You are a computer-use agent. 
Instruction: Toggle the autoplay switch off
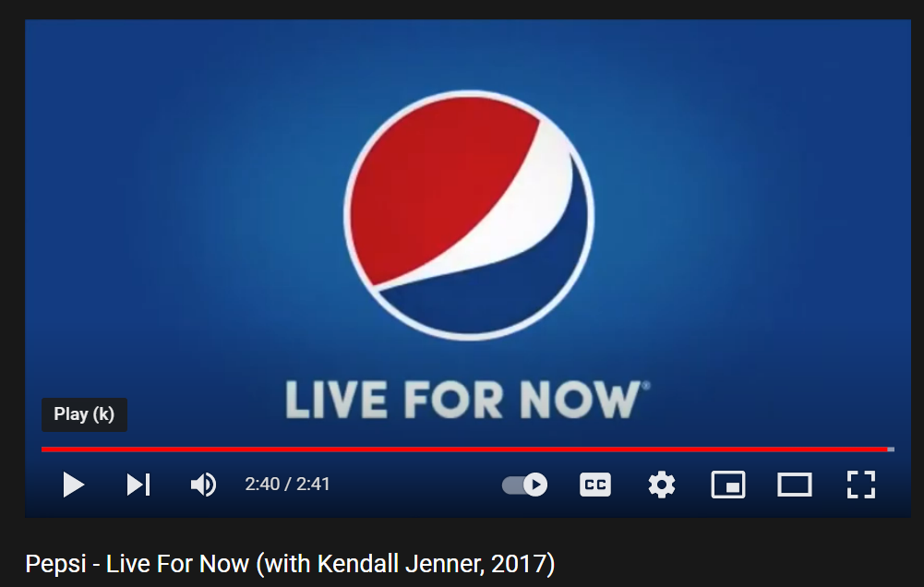pyautogui.click(x=524, y=485)
